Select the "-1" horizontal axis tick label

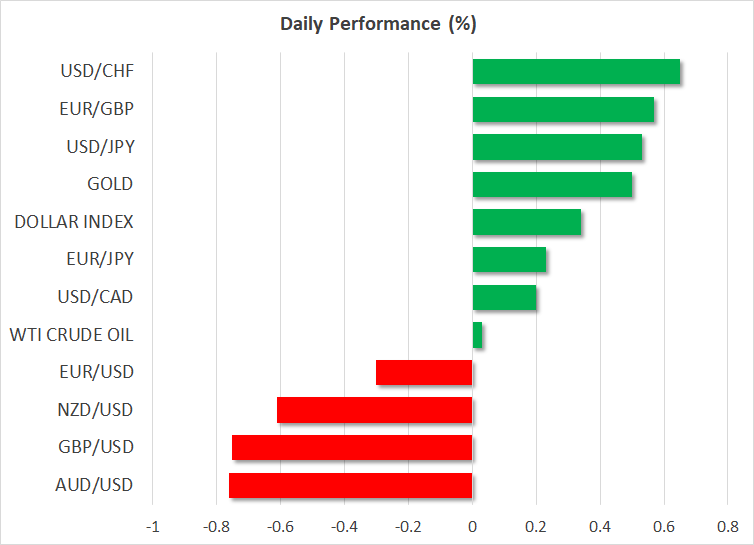coord(152,527)
